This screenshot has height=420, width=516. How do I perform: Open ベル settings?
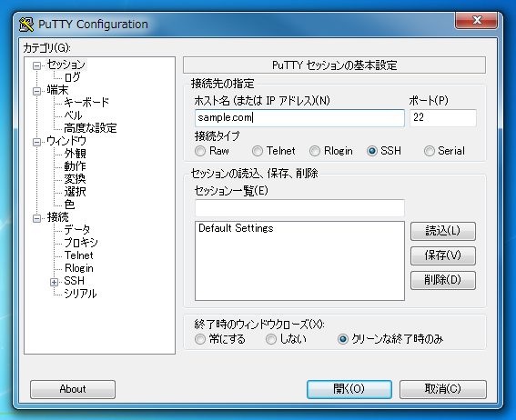pos(73,115)
